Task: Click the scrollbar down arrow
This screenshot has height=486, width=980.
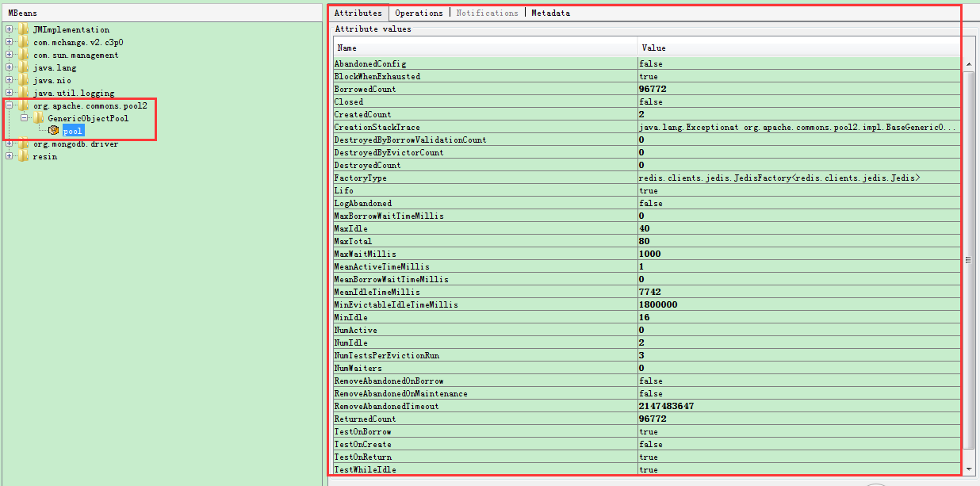Action: coord(969,469)
